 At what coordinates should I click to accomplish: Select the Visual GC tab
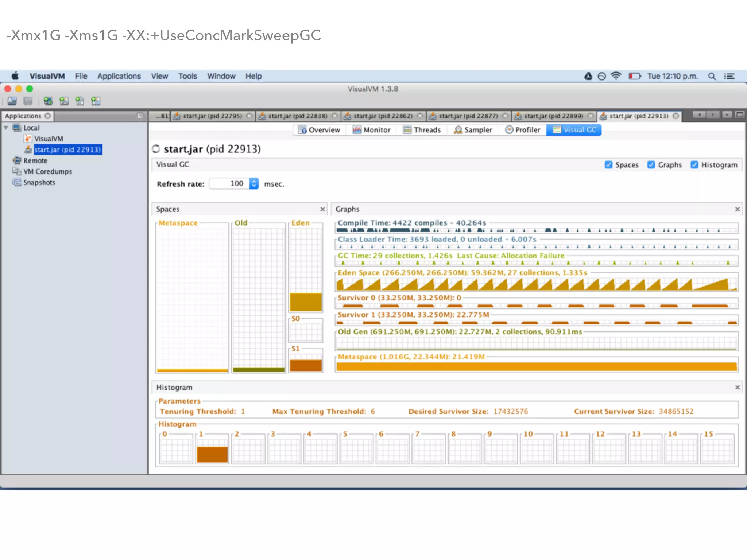coord(574,130)
